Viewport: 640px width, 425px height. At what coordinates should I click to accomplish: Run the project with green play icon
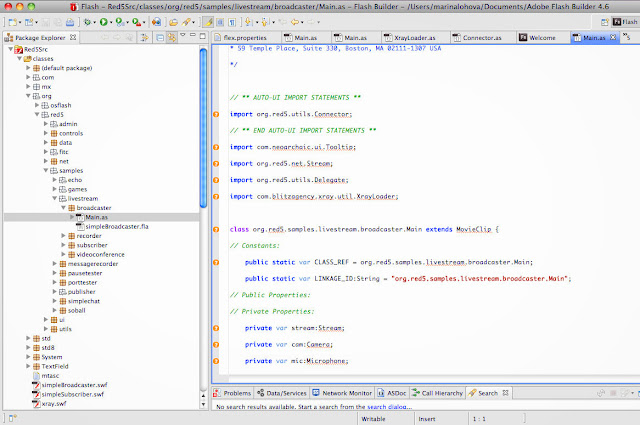[x=104, y=22]
